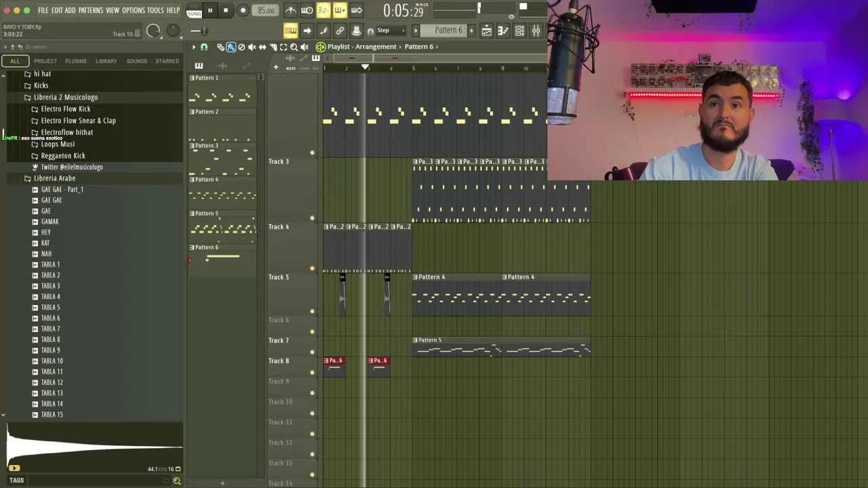
Task: Select the Playback speaker tool in Playlist
Action: tap(304, 47)
